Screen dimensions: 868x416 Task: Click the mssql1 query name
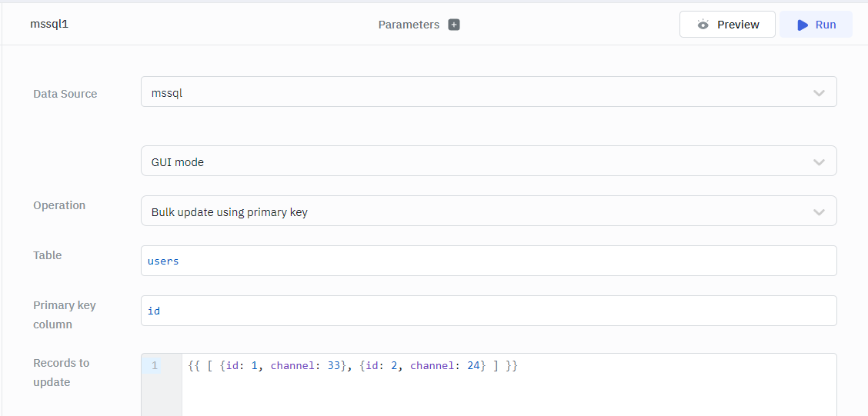(x=49, y=24)
